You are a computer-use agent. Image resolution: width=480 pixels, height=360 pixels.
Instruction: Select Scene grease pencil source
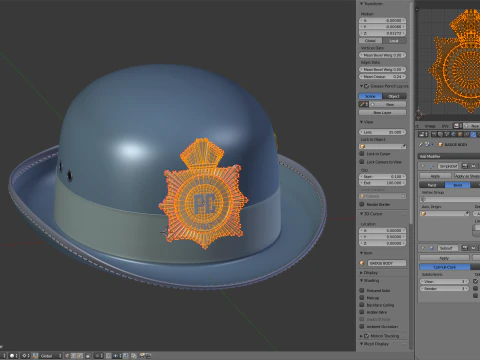[x=370, y=96]
